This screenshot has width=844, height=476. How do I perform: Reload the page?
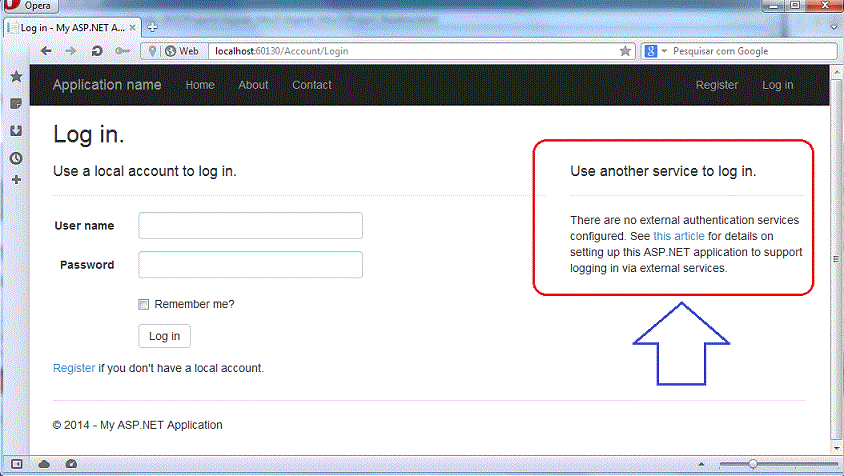point(97,51)
